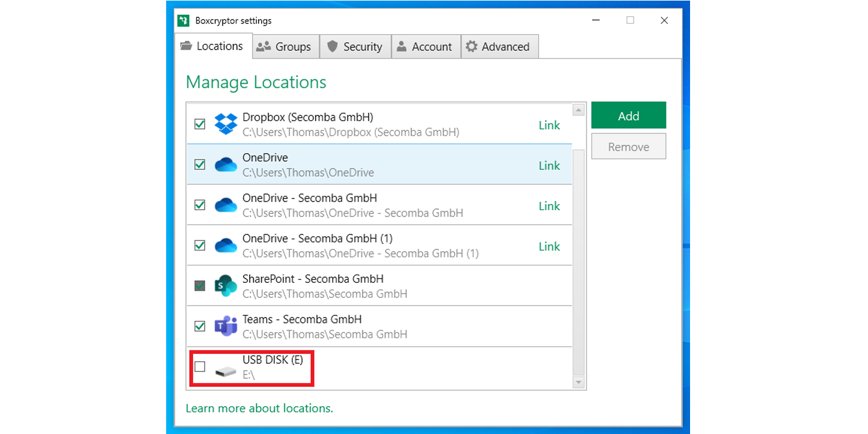This screenshot has height=434, width=868.
Task: Toggle the SharePoint - Secomba GmbH checkbox
Action: 200,286
